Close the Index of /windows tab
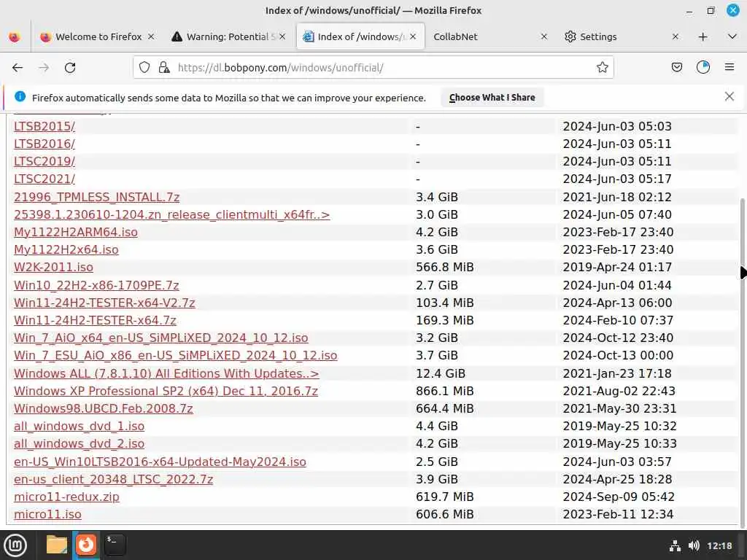747x560 pixels. 413,36
